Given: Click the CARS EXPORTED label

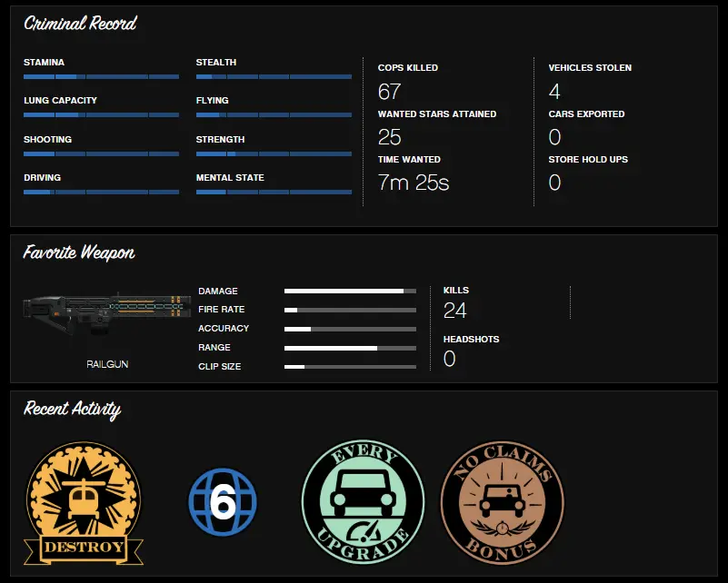Looking at the screenshot, I should pyautogui.click(x=587, y=114).
